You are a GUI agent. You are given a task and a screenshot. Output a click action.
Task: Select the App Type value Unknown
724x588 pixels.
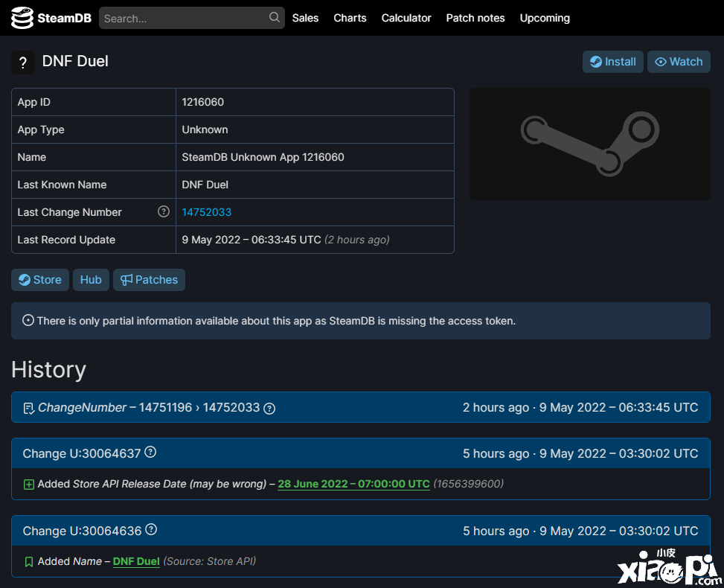tap(205, 130)
